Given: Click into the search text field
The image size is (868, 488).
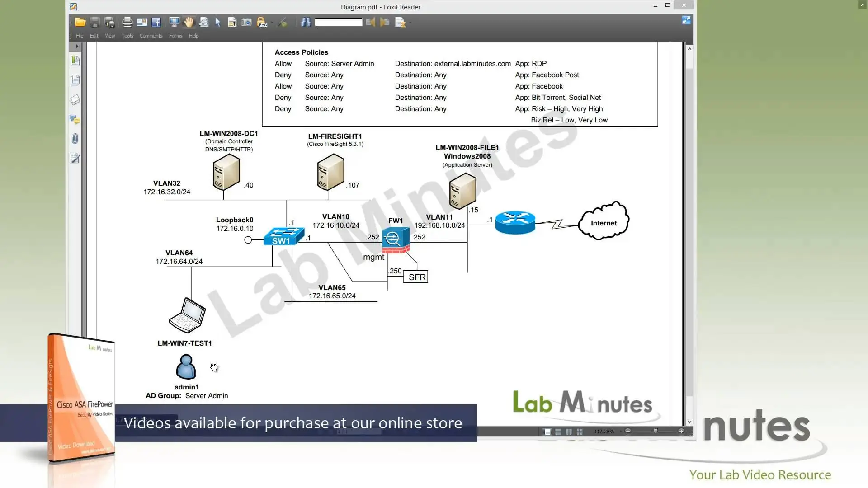Looking at the screenshot, I should pos(339,22).
